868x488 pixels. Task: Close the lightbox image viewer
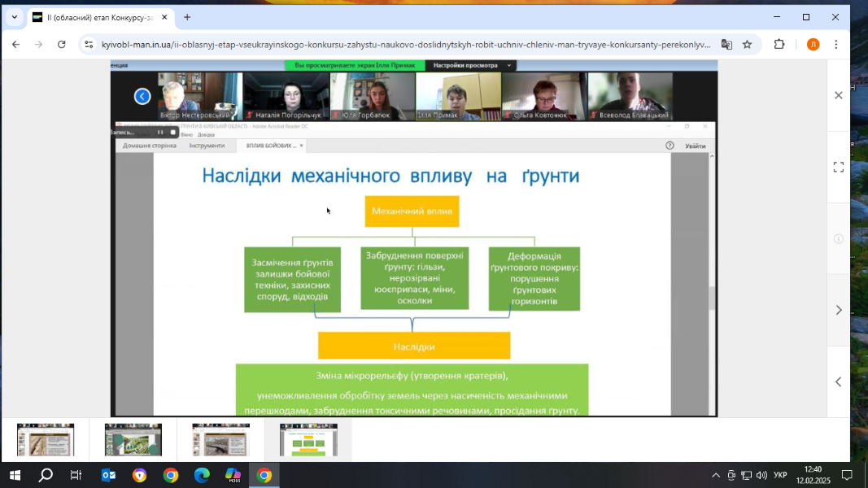839,95
